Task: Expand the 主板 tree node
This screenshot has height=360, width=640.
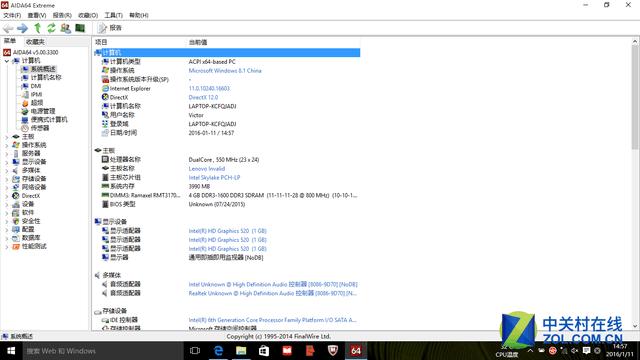Action: 7,137
